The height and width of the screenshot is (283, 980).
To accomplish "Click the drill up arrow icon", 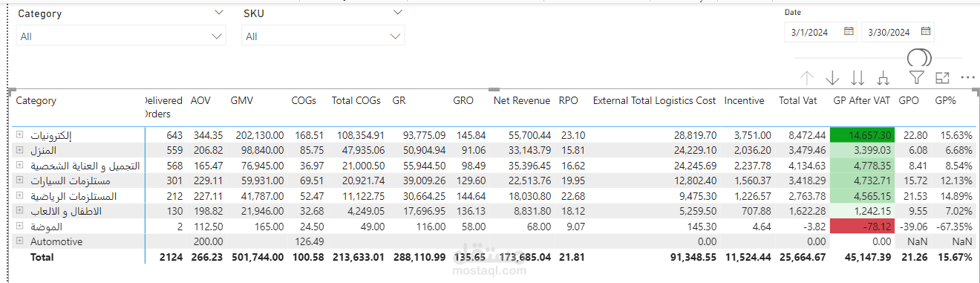I will (x=807, y=78).
